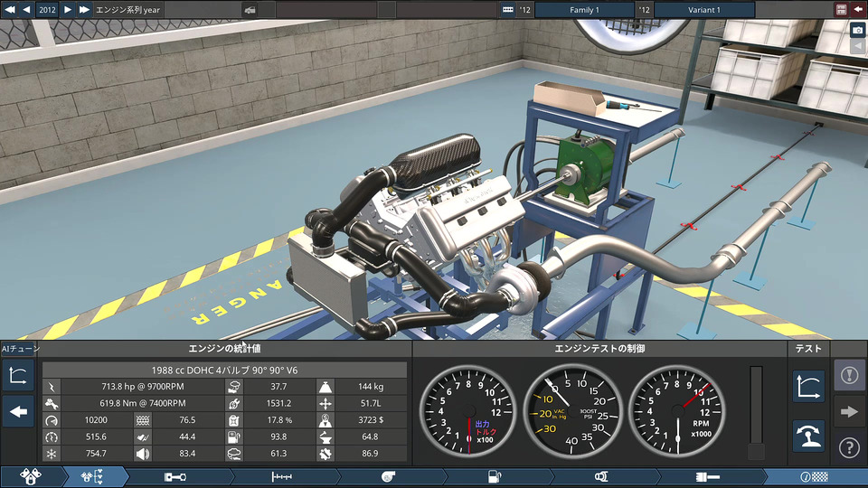Open the fuel system tab
This screenshot has width=868, height=488.
(494, 476)
